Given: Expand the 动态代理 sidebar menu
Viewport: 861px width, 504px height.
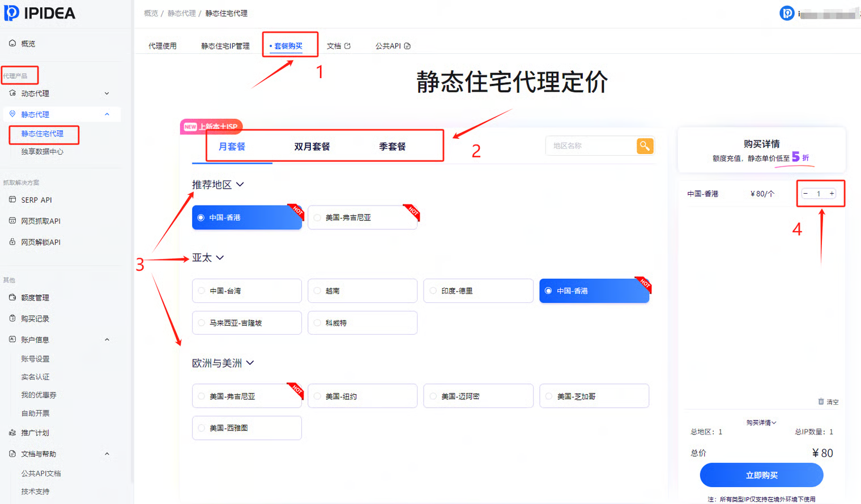Looking at the screenshot, I should point(106,93).
